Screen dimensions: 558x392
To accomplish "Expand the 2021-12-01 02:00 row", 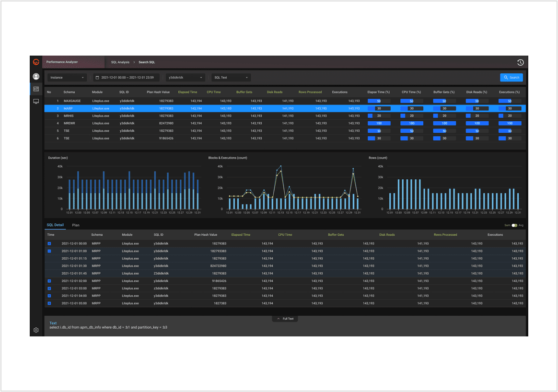I will pos(49,281).
